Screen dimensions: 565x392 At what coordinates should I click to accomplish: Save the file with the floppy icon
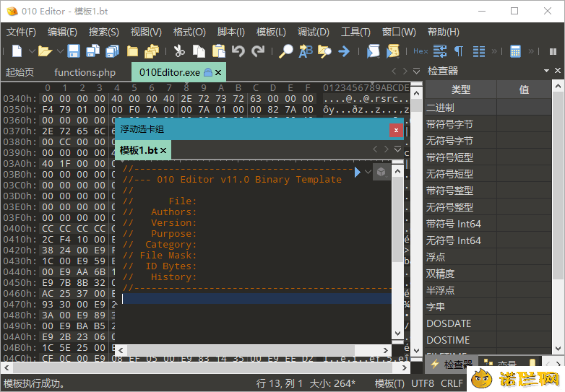point(74,51)
